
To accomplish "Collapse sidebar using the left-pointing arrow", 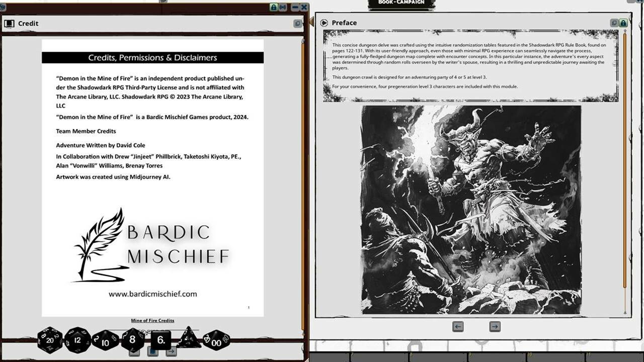I will click(311, 22).
